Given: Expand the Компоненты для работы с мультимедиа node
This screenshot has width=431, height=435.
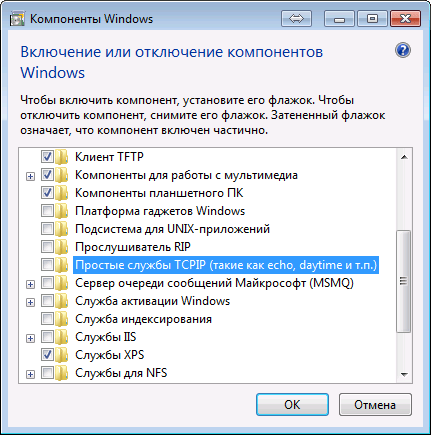Looking at the screenshot, I should click(x=30, y=176).
